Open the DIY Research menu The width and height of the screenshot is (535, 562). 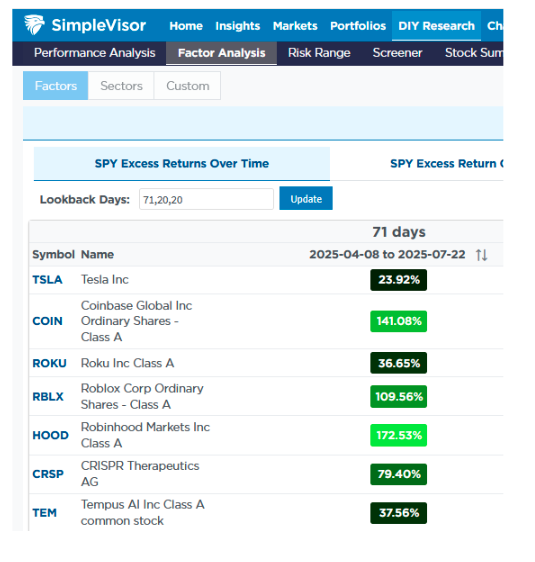tap(436, 26)
